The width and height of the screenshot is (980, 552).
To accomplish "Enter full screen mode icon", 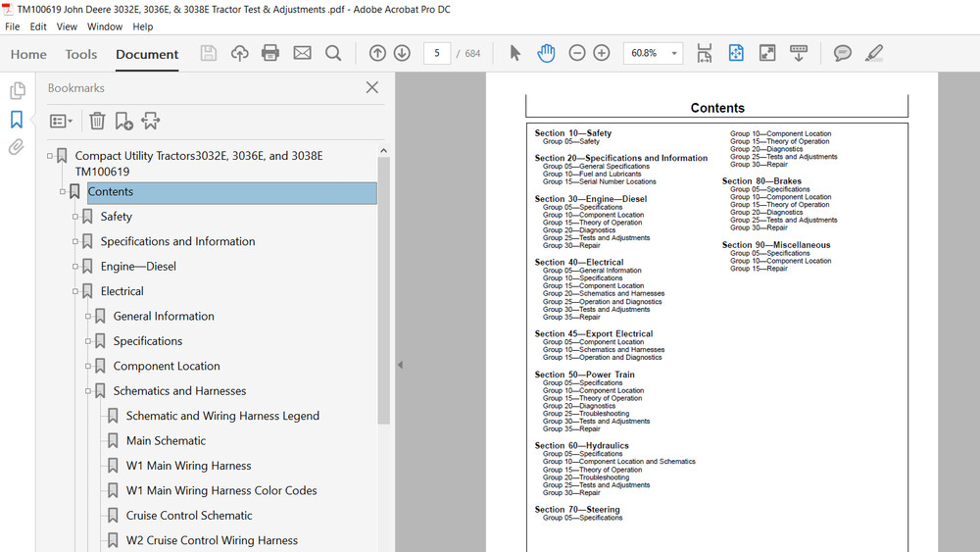I will pyautogui.click(x=767, y=53).
